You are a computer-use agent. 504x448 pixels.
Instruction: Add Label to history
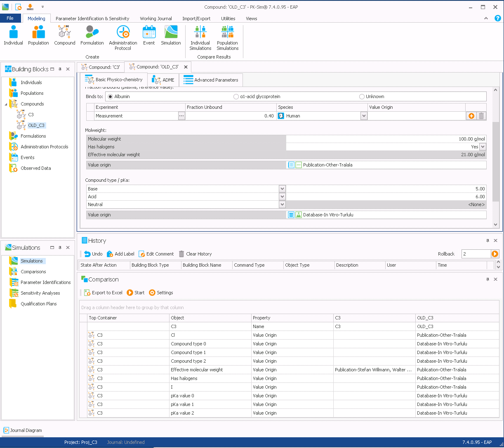(120, 254)
